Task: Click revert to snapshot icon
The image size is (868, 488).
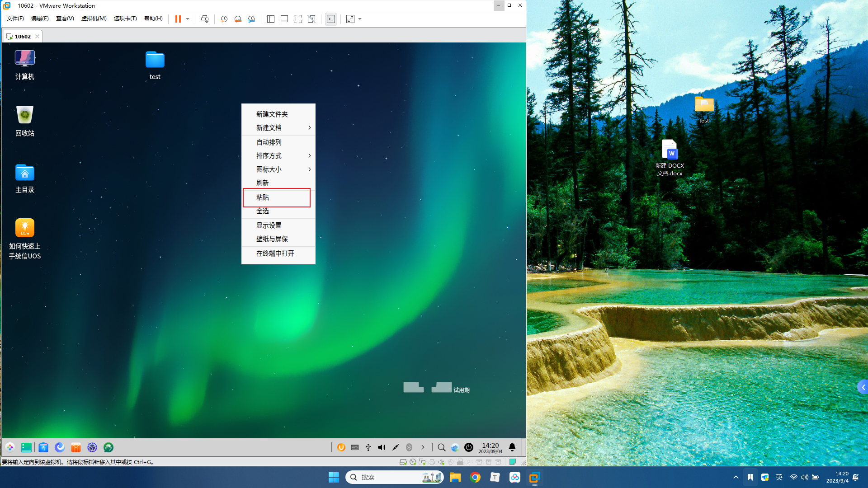Action: 238,19
